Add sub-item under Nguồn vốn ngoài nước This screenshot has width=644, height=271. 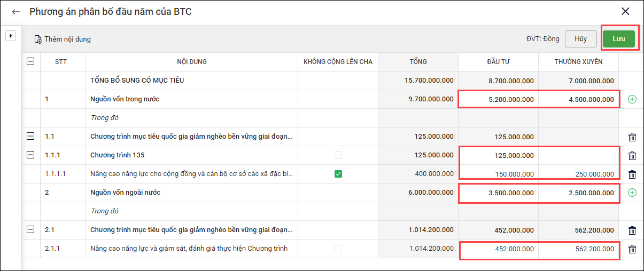click(632, 193)
